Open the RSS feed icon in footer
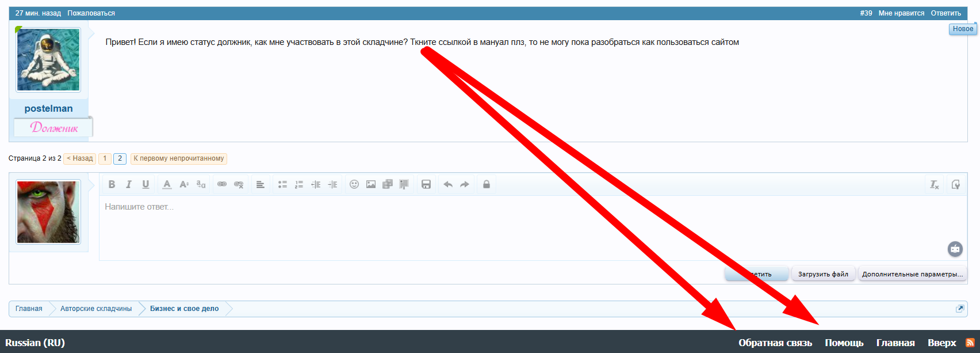This screenshot has height=353, width=980. 970,343
